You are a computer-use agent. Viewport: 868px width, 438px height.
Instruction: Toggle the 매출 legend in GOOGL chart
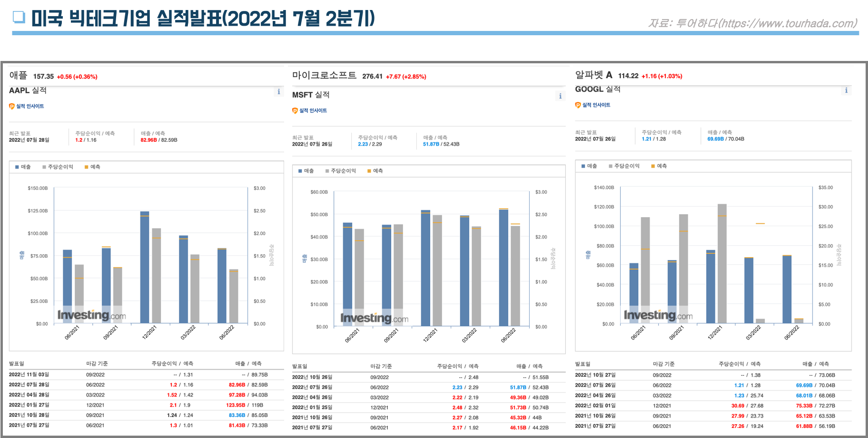pyautogui.click(x=589, y=166)
